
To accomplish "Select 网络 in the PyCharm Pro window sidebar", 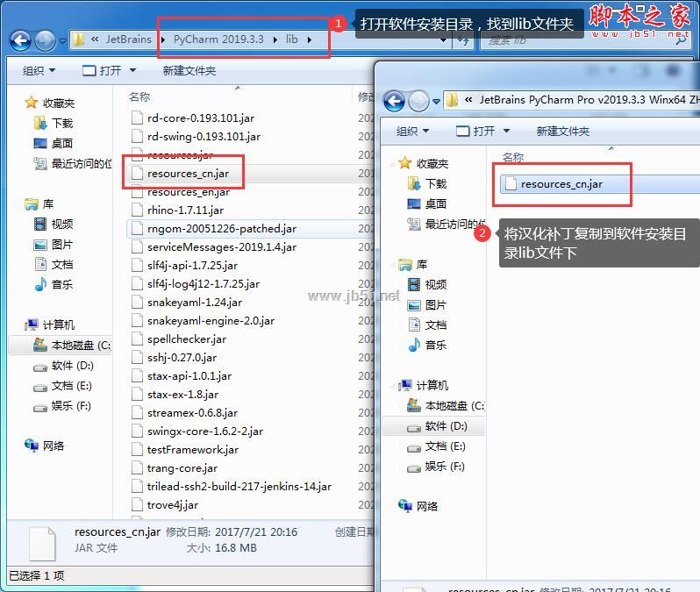I will [418, 506].
